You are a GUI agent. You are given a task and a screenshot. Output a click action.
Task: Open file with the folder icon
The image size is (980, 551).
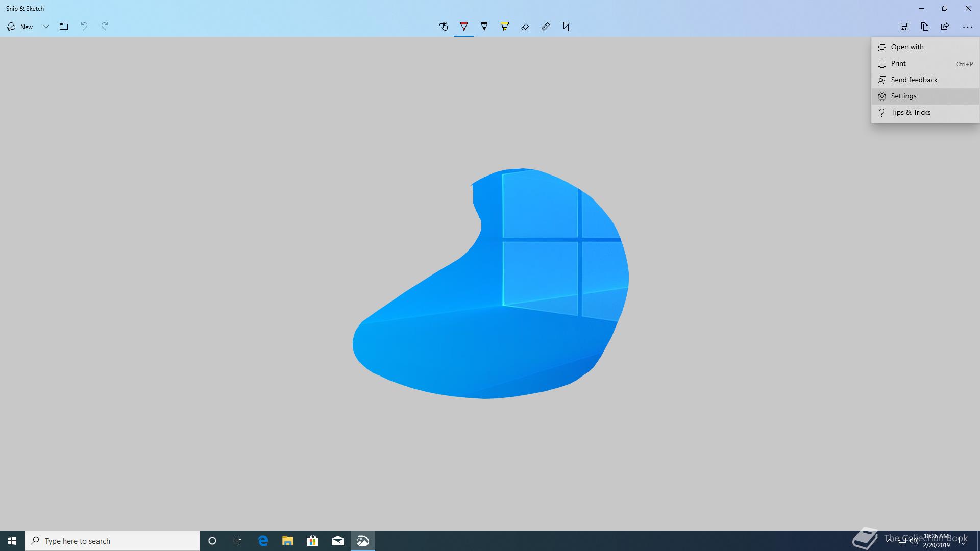[64, 27]
